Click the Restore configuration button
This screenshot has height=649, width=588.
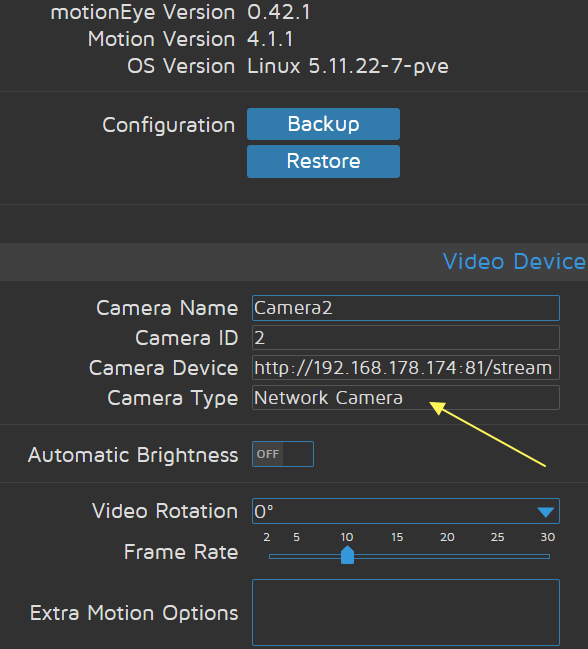[x=323, y=161]
